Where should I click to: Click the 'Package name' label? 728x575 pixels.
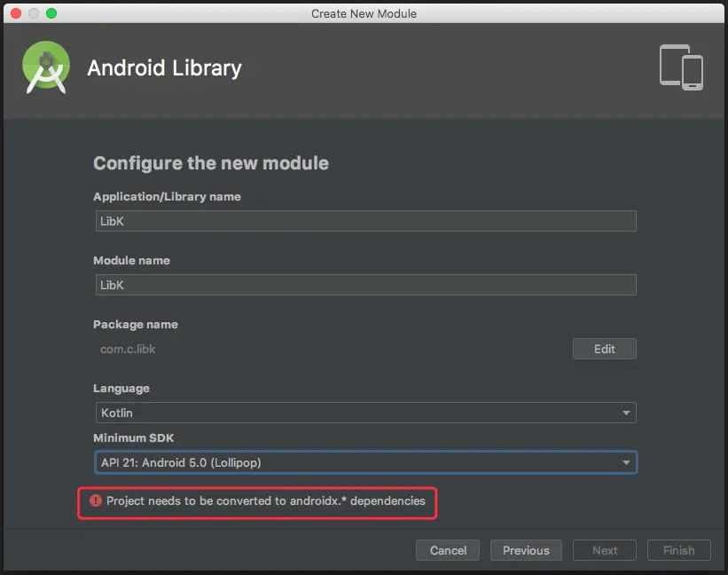[x=136, y=324]
